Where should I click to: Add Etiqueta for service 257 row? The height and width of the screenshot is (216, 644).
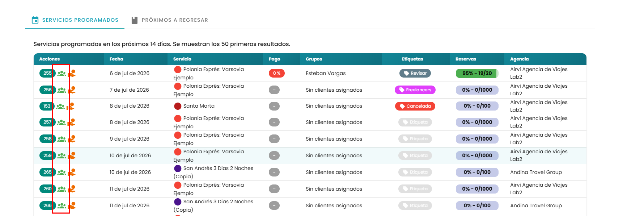coord(415,122)
